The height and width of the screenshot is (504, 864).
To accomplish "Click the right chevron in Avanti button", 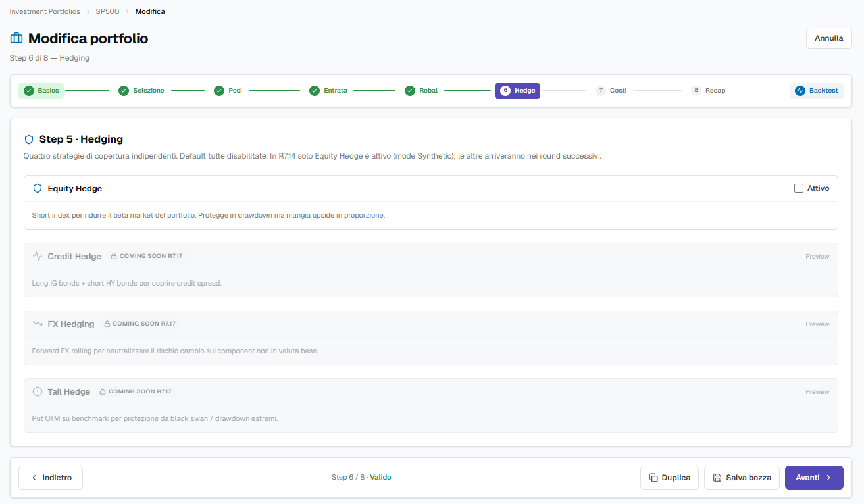I will [x=828, y=478].
